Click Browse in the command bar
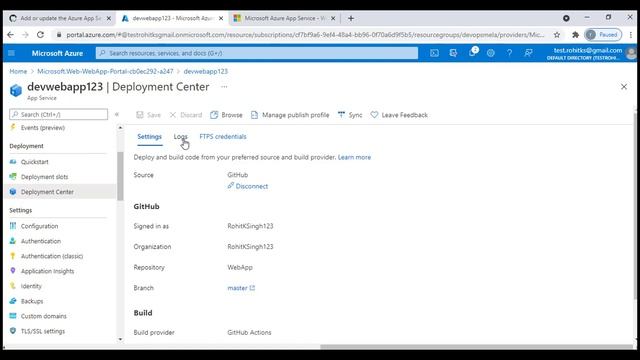Viewport: 640px width, 360px height. [226, 115]
